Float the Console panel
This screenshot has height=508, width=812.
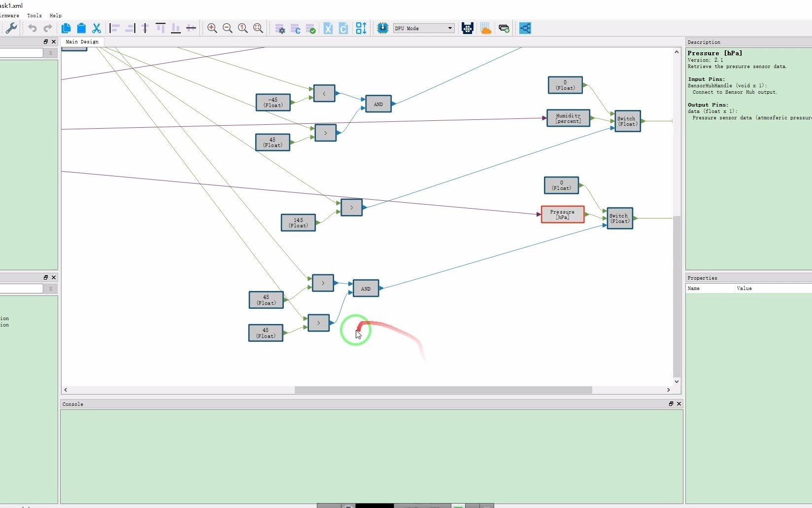[x=671, y=404]
